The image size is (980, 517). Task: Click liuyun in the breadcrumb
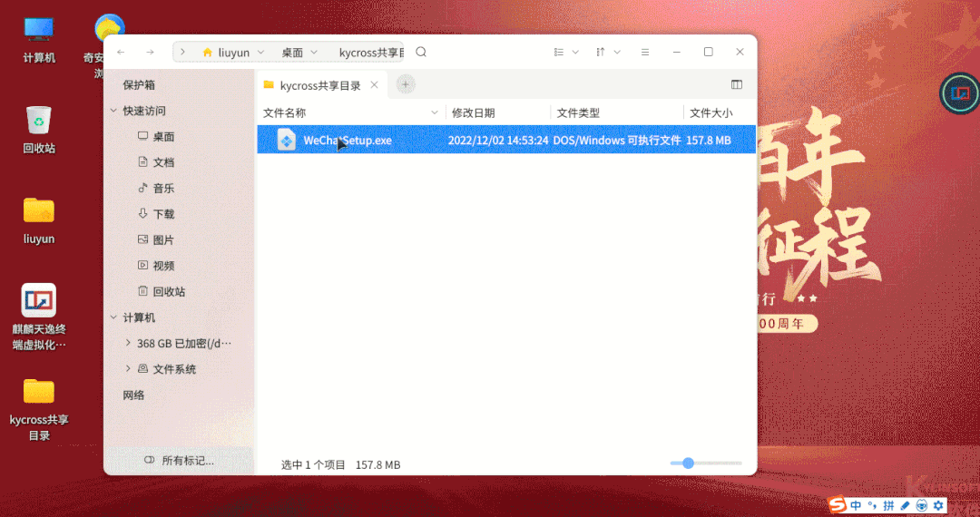234,53
